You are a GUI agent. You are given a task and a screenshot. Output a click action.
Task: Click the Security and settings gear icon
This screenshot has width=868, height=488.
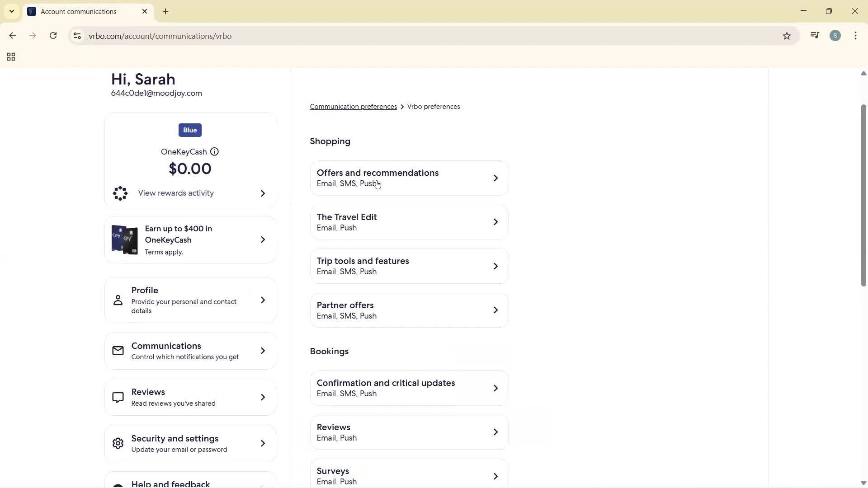(118, 444)
